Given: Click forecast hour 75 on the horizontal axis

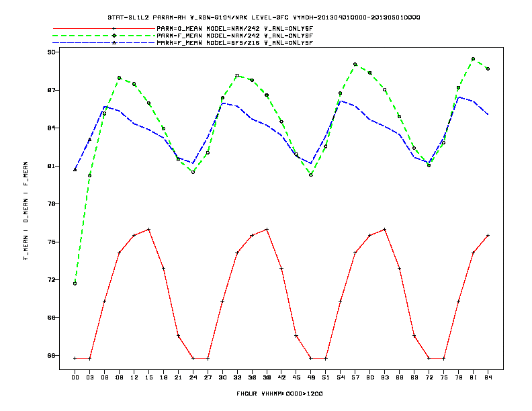Looking at the screenshot, I should coord(444,377).
